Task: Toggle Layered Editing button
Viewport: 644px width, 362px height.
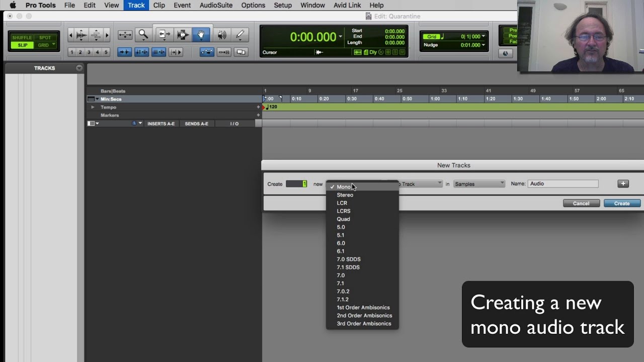Action: [241, 52]
